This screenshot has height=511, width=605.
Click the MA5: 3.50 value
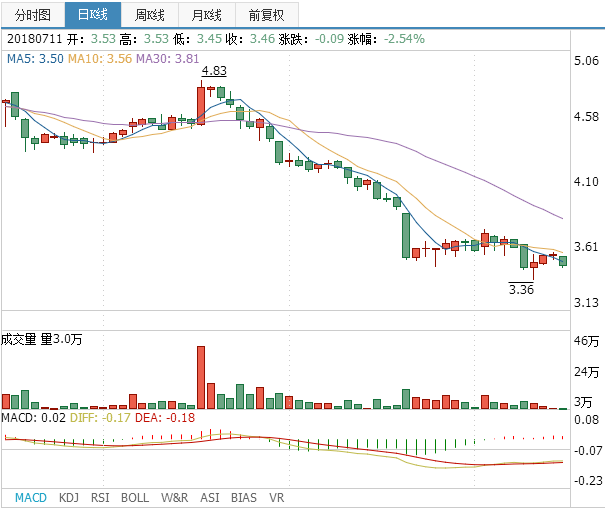click(x=35, y=59)
